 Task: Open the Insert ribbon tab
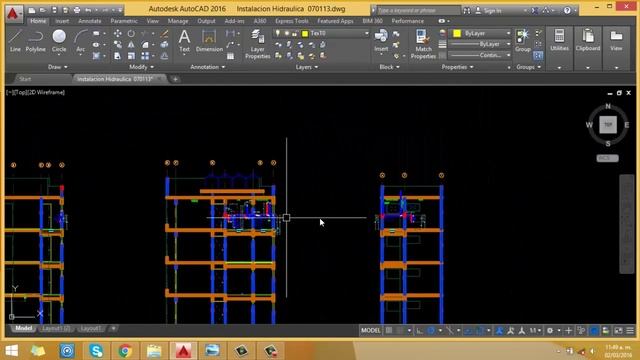click(62, 21)
